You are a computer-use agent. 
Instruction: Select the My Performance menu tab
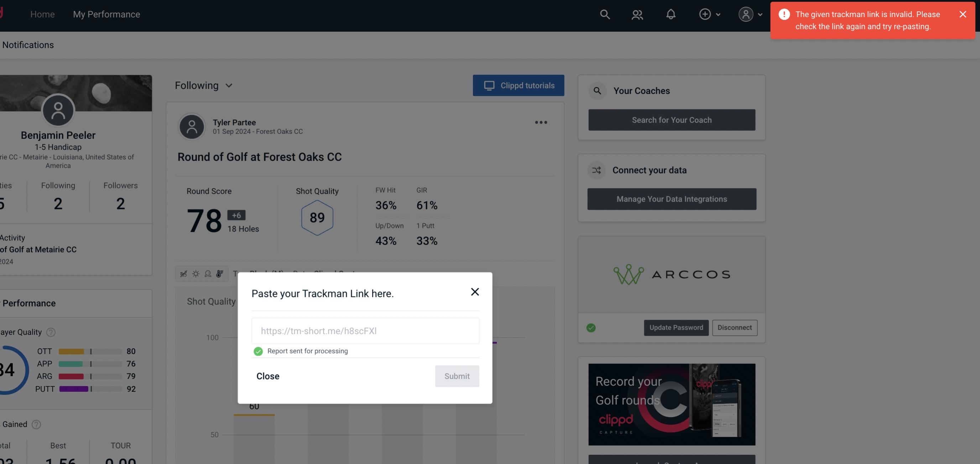(106, 14)
